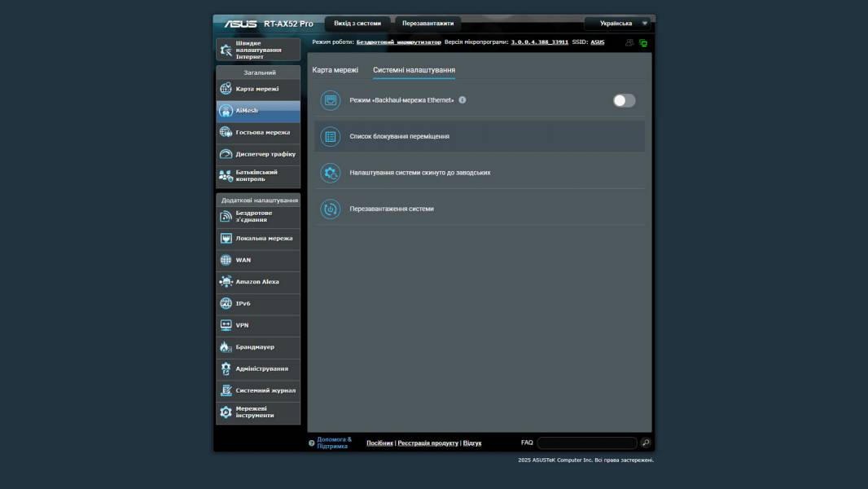This screenshot has height=489, width=868.
Task: Click the AiMesh sidebar icon
Action: [226, 110]
